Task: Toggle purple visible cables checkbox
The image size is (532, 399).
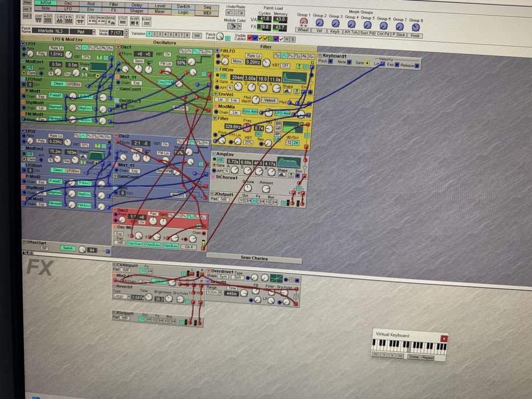Action: (277, 38)
